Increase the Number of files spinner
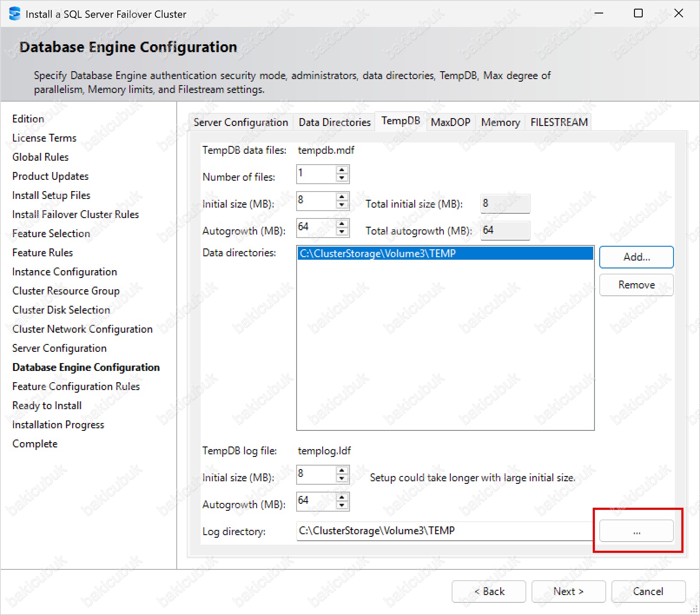The image size is (700, 615). (x=342, y=170)
